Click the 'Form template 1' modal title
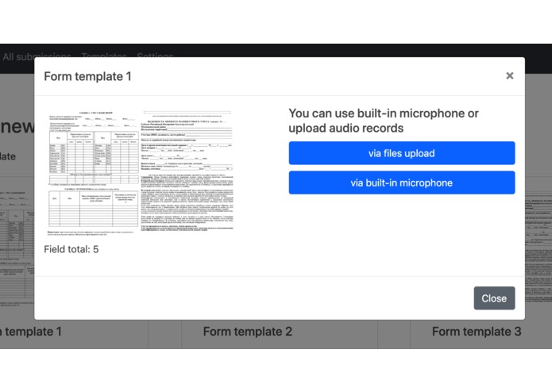 pyautogui.click(x=87, y=76)
